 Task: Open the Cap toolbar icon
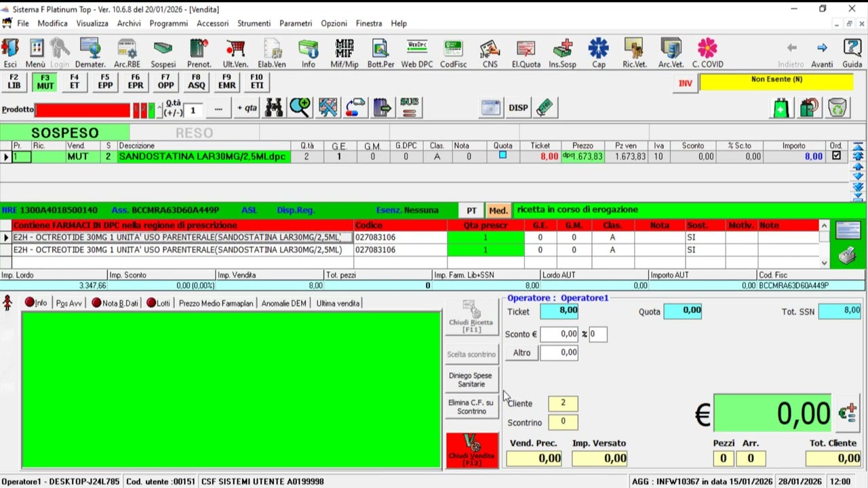coord(599,54)
